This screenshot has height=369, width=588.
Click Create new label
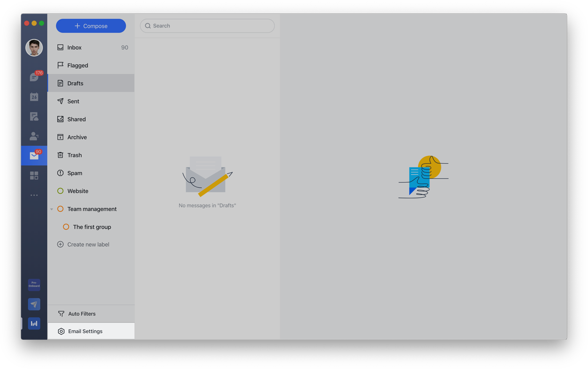point(88,244)
